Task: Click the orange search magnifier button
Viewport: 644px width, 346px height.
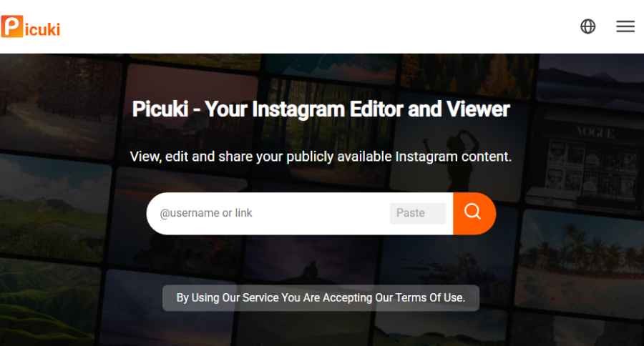Action: pos(474,214)
